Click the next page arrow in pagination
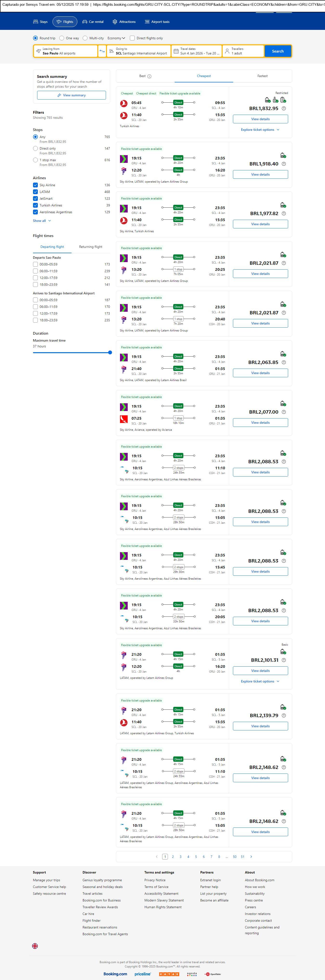Image resolution: width=325 pixels, height=980 pixels. point(251,857)
